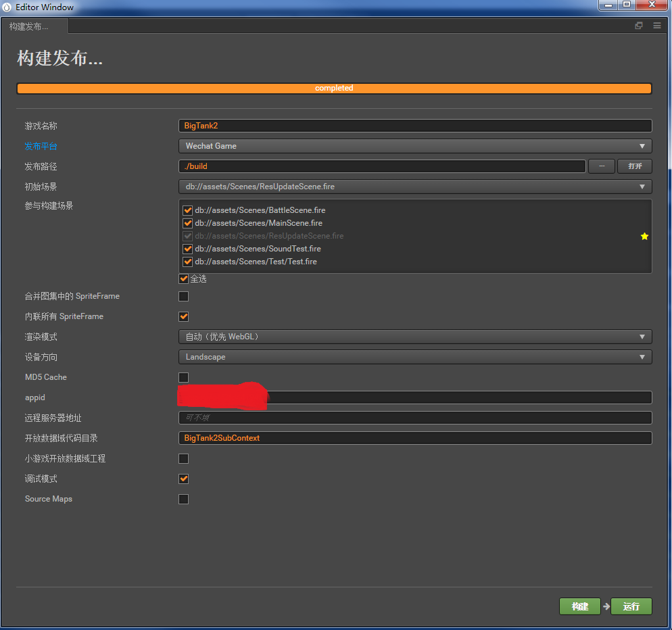
Task: Open the 设备方向 Landscape dropdown
Action: (x=415, y=357)
